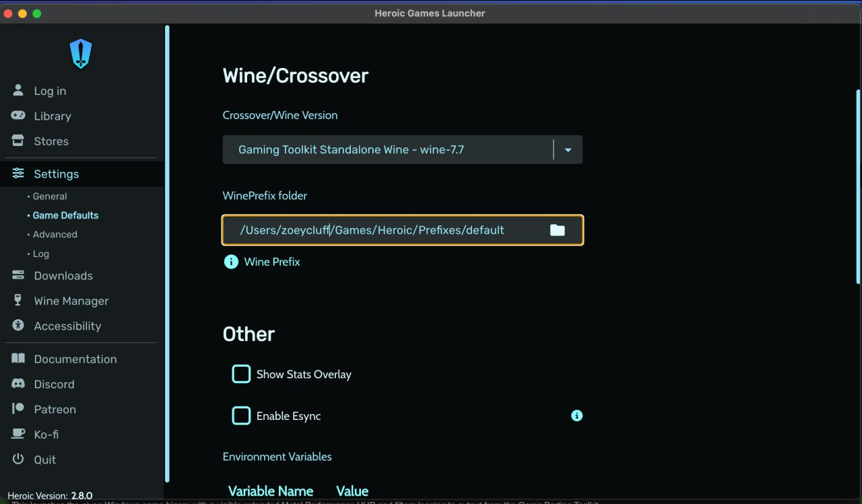Browse WinePrefix folder with folder icon
862x504 pixels.
557,230
